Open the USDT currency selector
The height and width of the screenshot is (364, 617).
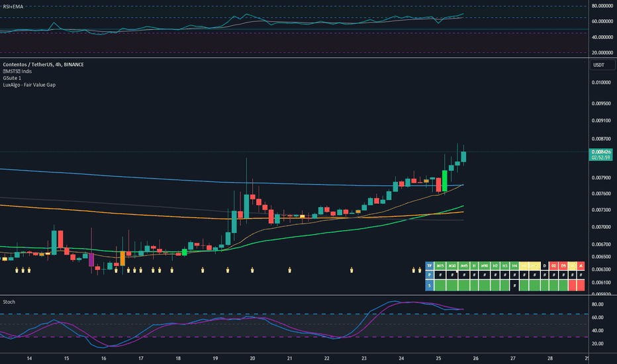[x=602, y=65]
